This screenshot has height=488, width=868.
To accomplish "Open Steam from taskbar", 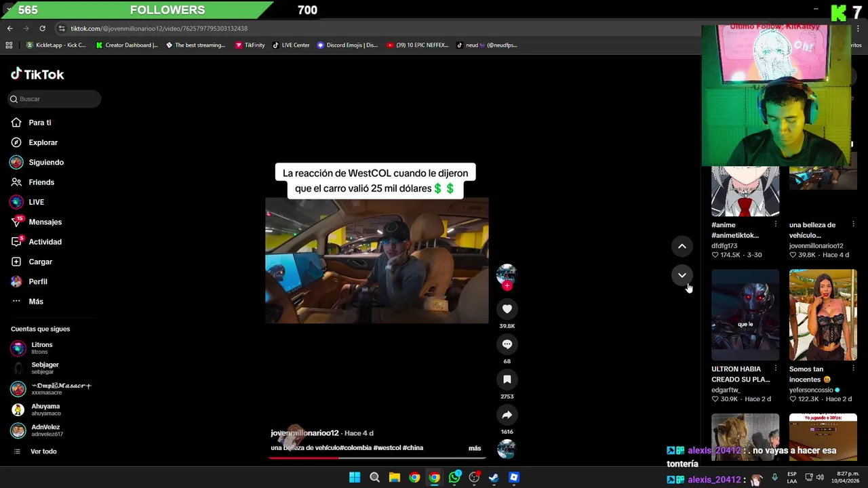I will point(494,478).
